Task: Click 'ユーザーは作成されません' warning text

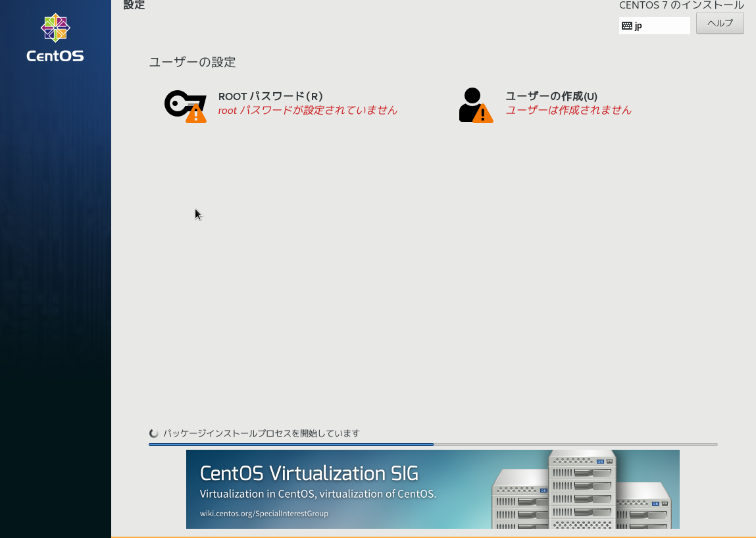Action: [568, 110]
